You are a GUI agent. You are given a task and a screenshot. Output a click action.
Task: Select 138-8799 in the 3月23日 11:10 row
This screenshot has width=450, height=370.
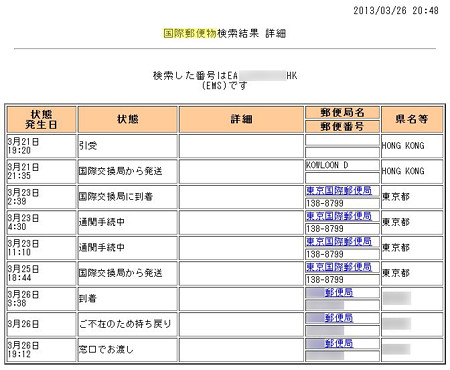[x=342, y=254]
